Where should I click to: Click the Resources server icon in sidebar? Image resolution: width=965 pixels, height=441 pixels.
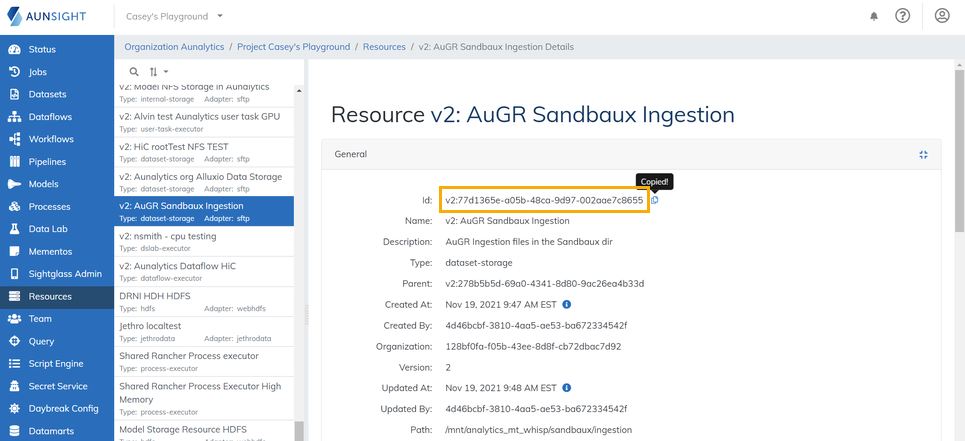pos(15,296)
